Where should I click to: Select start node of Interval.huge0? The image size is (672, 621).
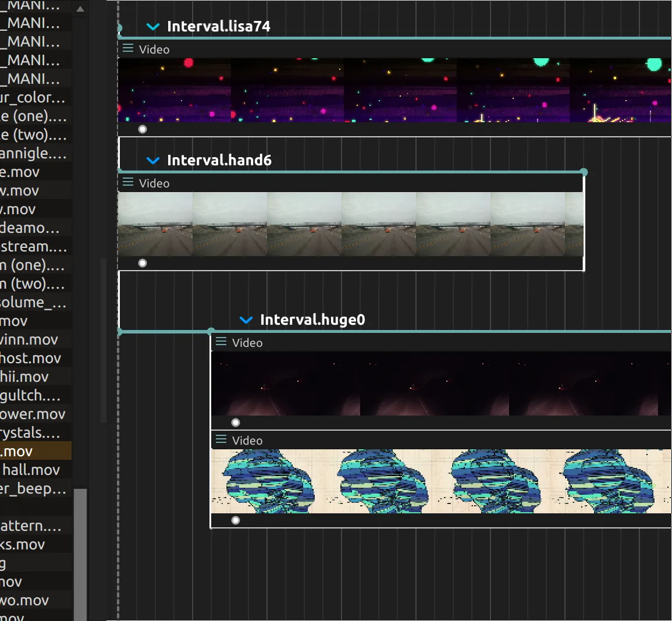pos(211,331)
